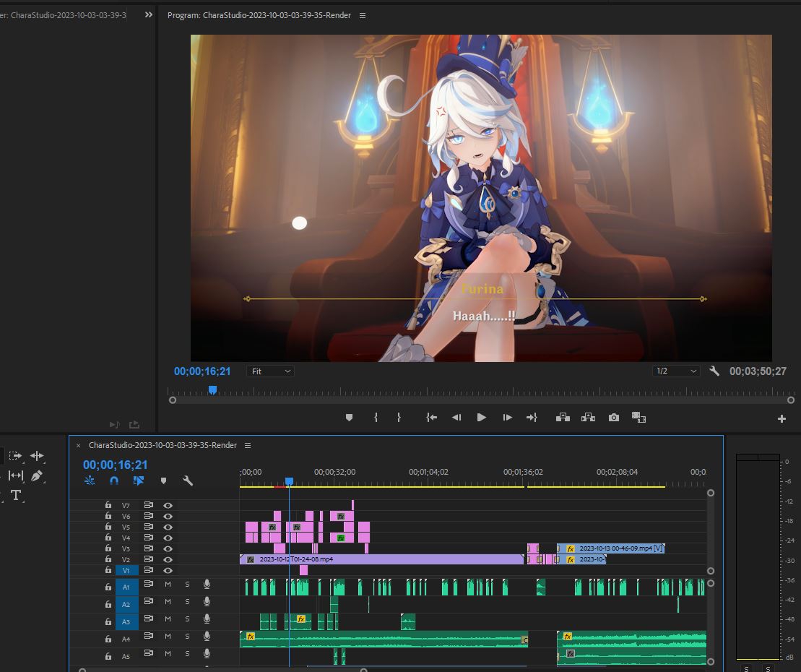801x672 pixels.
Task: Hide track V5 with eye icon
Action: click(x=168, y=527)
